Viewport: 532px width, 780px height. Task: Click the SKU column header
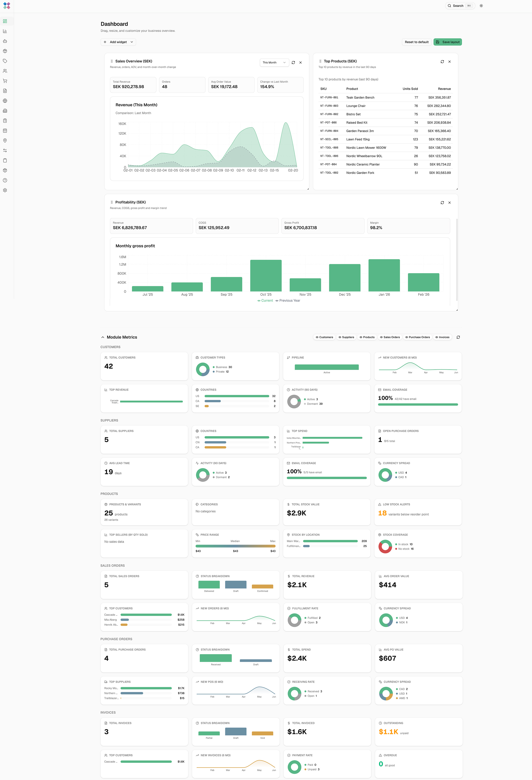pyautogui.click(x=324, y=89)
